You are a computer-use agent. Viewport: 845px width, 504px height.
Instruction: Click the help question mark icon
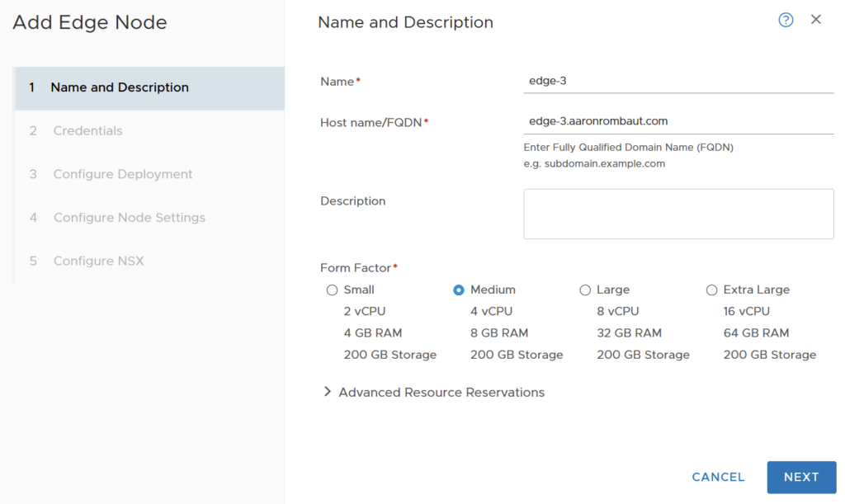point(786,20)
